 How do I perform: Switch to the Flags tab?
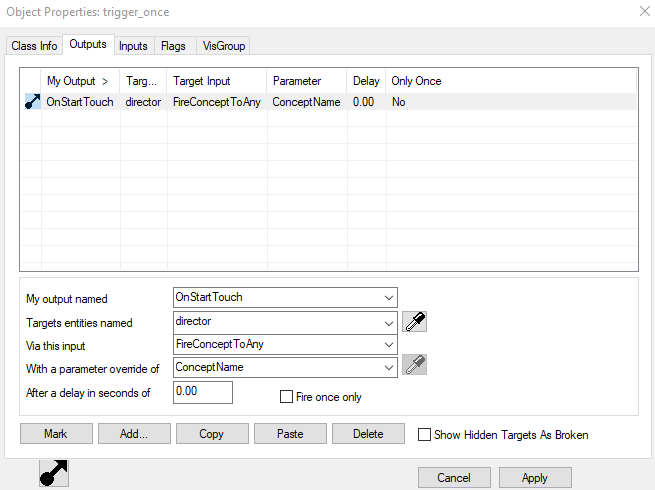173,46
